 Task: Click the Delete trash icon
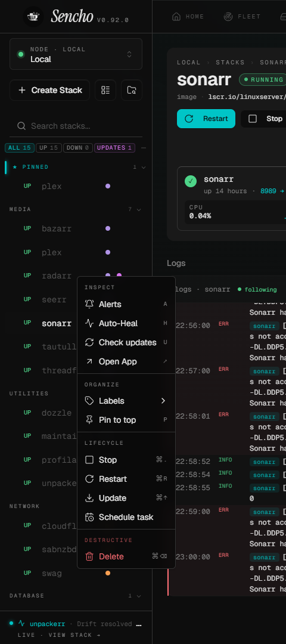pyautogui.click(x=89, y=556)
